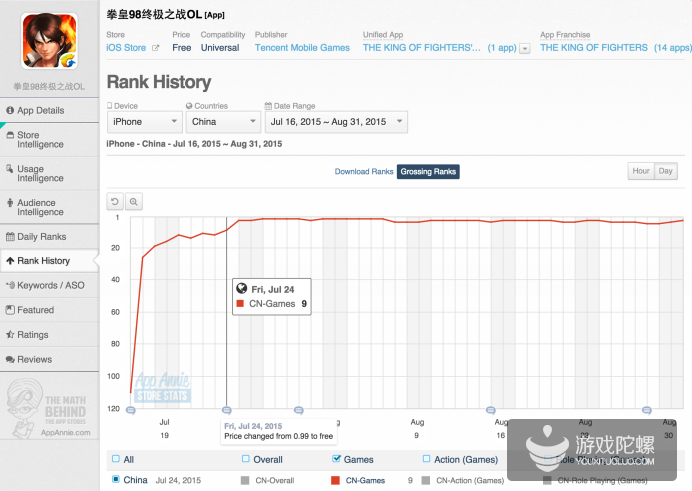
Task: Click the Tencent Mobile Games publisher link
Action: coord(302,48)
